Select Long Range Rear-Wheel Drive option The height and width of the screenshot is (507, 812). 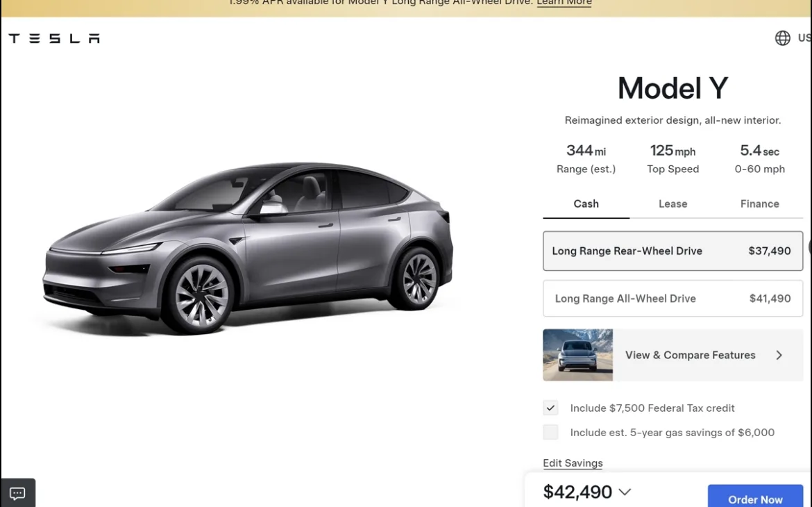(x=673, y=251)
